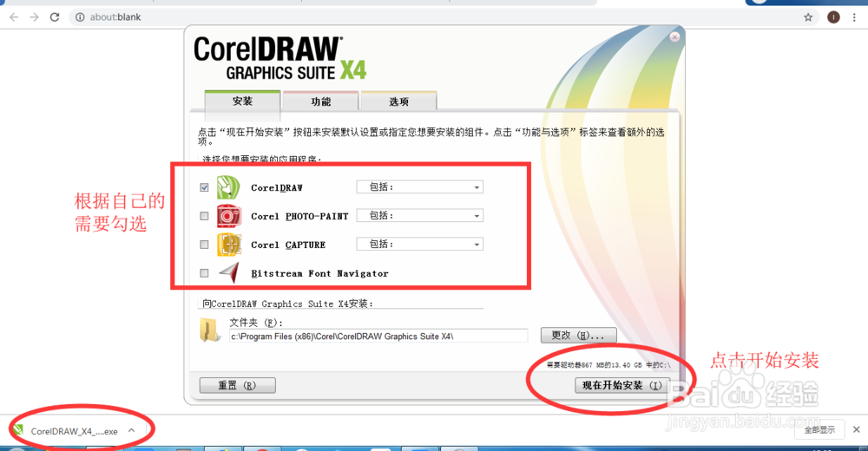Check the Corel PHOTO-PAINT checkbox

pos(204,216)
